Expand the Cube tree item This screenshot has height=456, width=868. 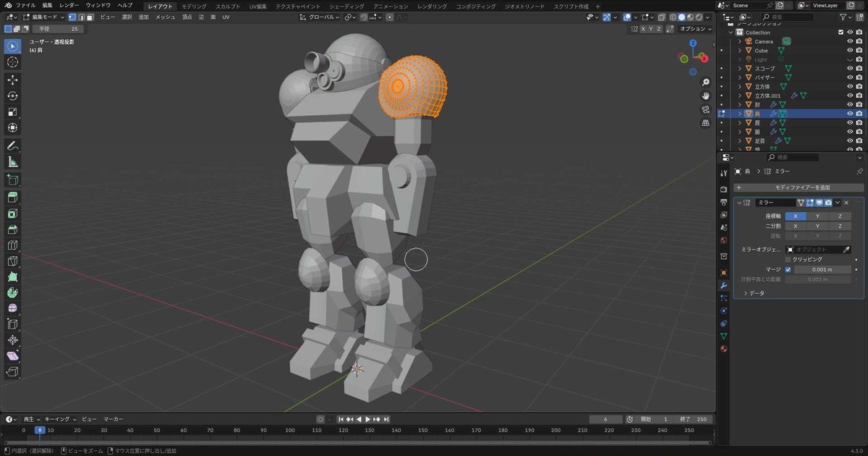[x=740, y=51]
